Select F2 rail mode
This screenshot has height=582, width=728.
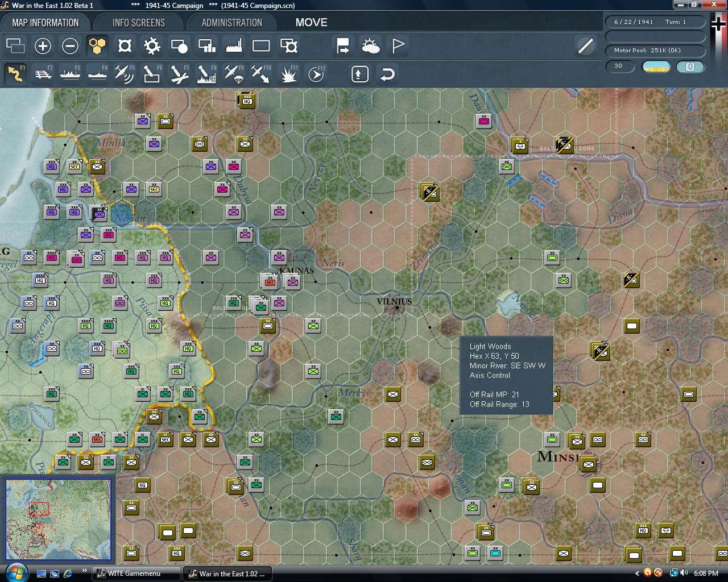pyautogui.click(x=43, y=74)
